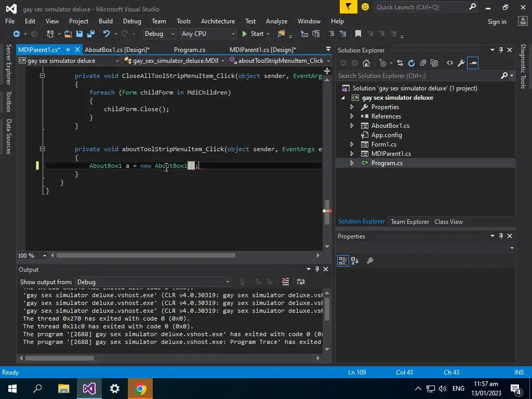Toggle auto-hide pin on Solution Explorer
The height and width of the screenshot is (399, 532).
point(501,50)
